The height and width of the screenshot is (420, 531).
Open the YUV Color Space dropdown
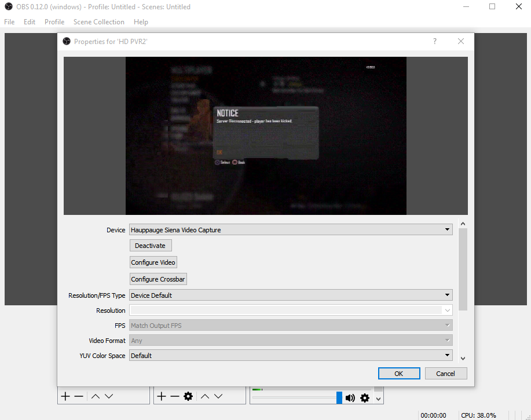tap(291, 356)
